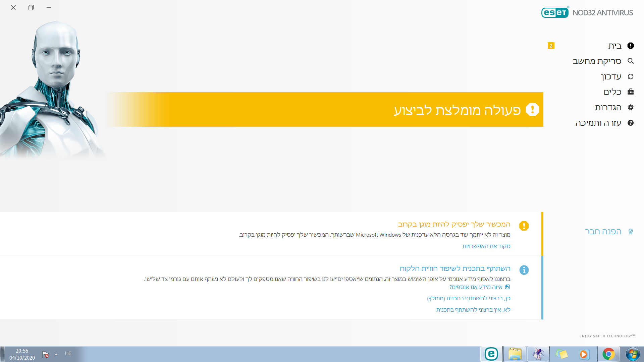Click the לא, אין ברצוני להשתתף בתכנית link
Image resolution: width=644 pixels, height=362 pixels.
473,310
